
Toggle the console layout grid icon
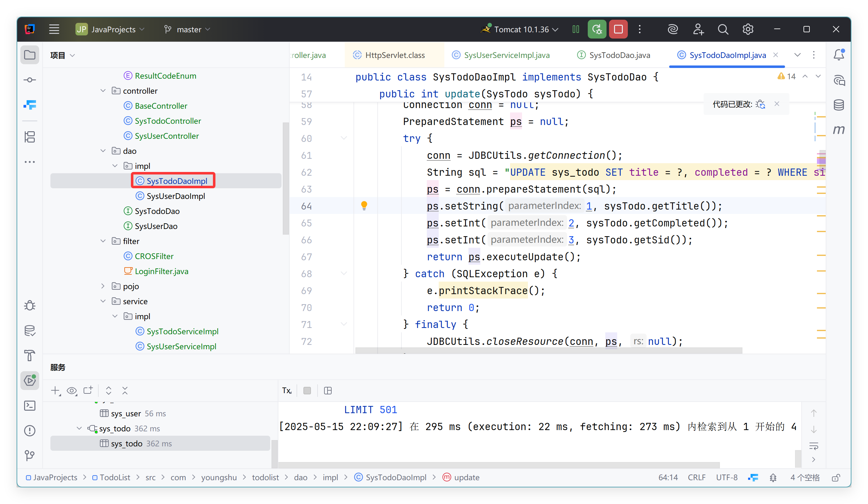[x=328, y=391]
